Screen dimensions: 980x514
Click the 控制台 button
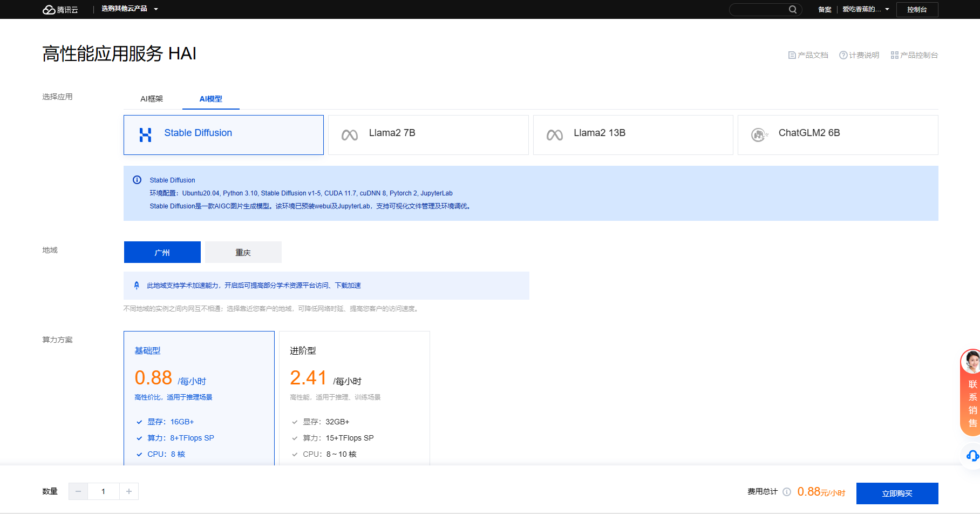917,10
